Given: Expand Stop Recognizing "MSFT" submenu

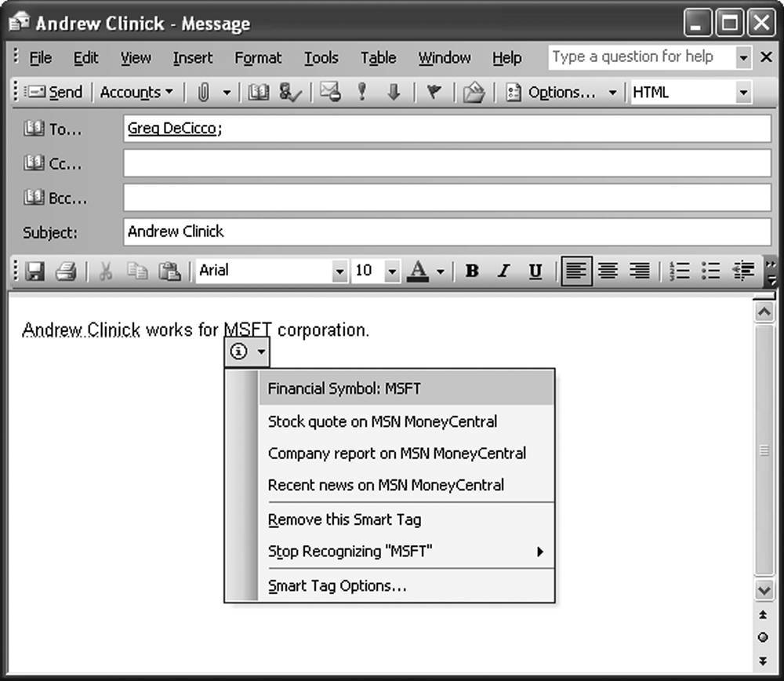Looking at the screenshot, I should 406,552.
